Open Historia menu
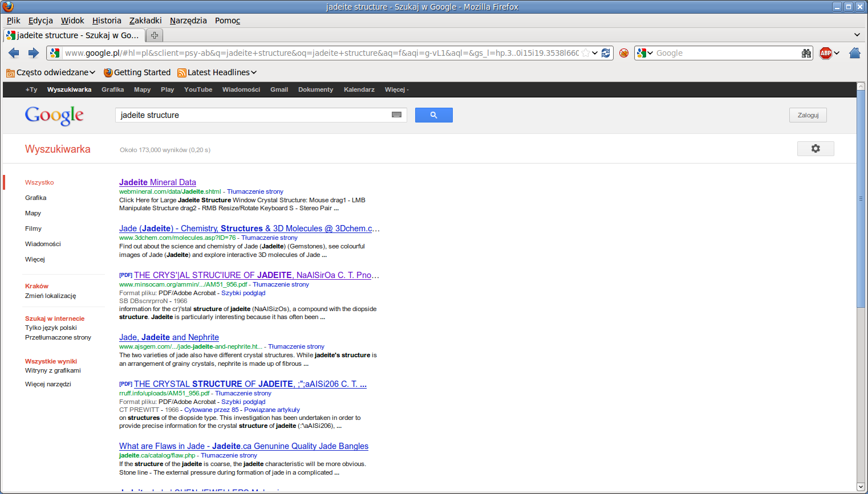The image size is (868, 494). [x=107, y=21]
